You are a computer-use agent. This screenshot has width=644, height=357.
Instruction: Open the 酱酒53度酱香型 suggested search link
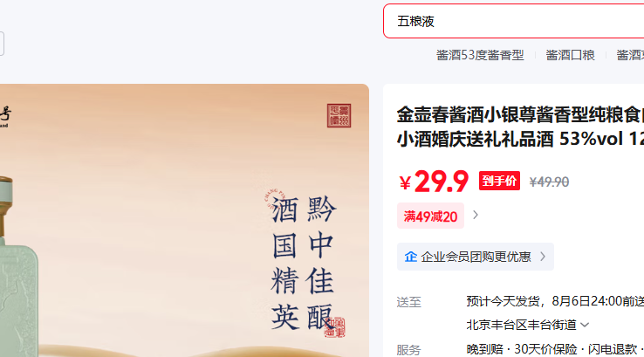pyautogui.click(x=480, y=55)
